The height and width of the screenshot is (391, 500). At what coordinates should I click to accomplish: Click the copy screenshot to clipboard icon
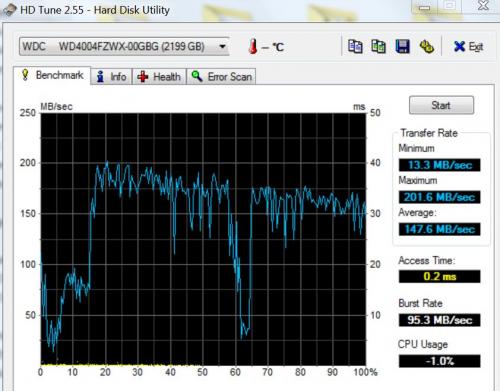pyautogui.click(x=379, y=46)
